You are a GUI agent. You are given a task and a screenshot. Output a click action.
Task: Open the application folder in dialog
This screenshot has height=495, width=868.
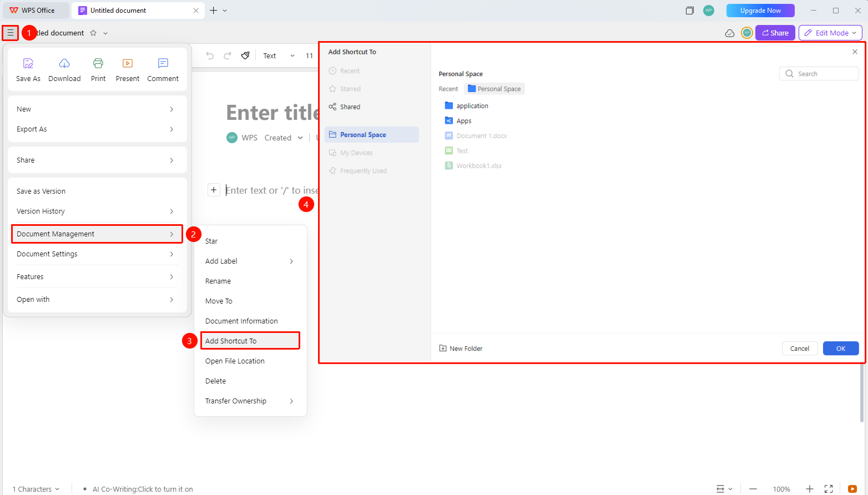[467, 105]
